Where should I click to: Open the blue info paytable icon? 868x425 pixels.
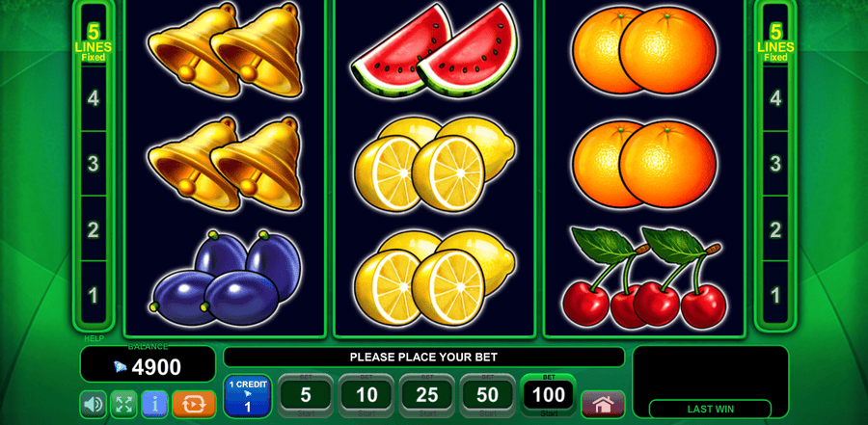(155, 404)
